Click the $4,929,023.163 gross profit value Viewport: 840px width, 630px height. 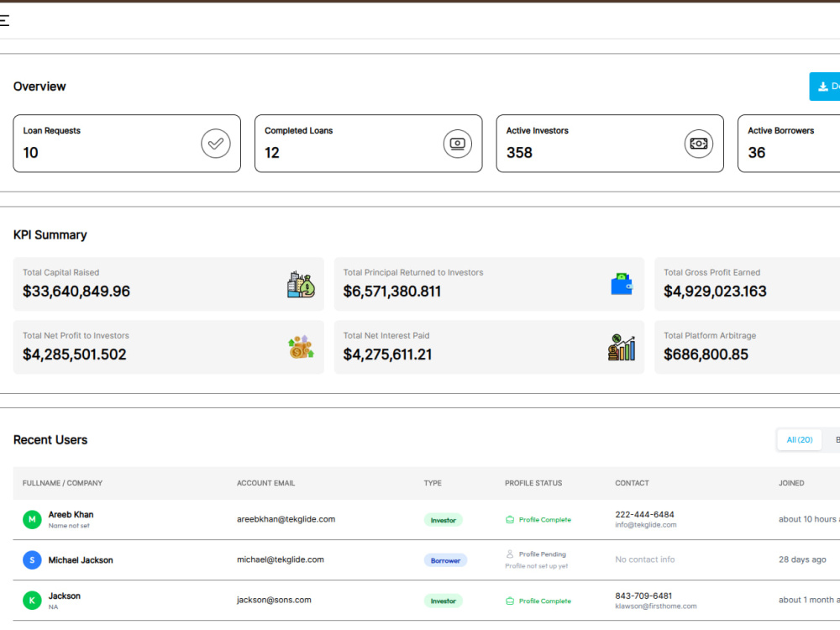pyautogui.click(x=715, y=291)
